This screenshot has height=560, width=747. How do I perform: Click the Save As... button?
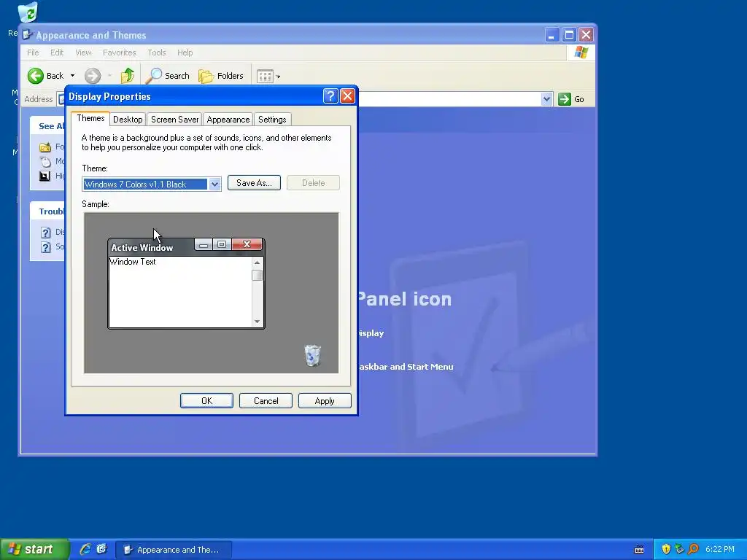tap(254, 183)
